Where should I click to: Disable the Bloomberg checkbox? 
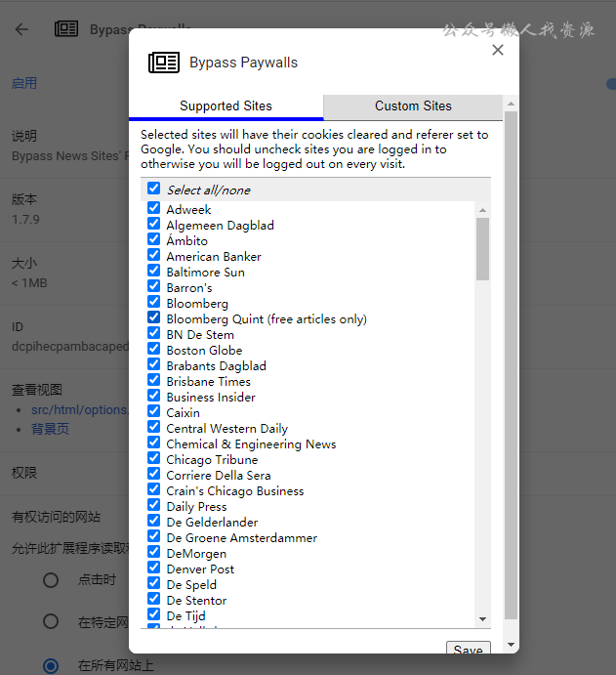coord(153,301)
